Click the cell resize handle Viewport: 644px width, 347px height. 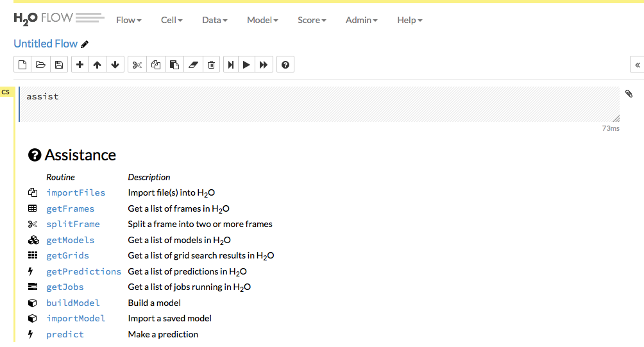coord(616,118)
